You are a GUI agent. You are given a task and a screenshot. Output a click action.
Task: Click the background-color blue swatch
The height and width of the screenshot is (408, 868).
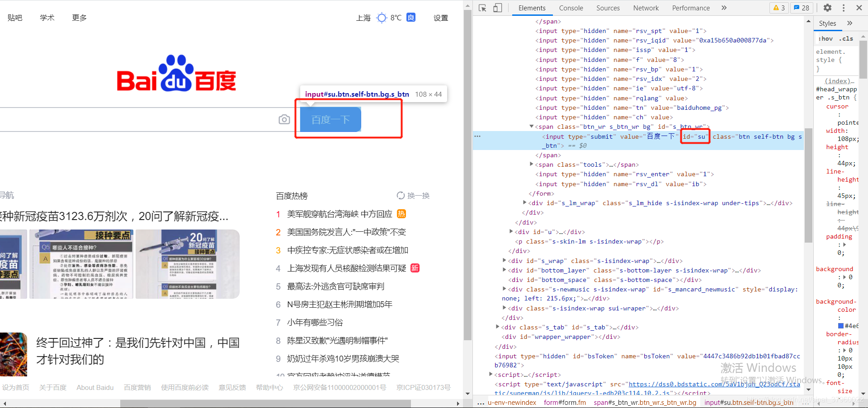coord(841,326)
